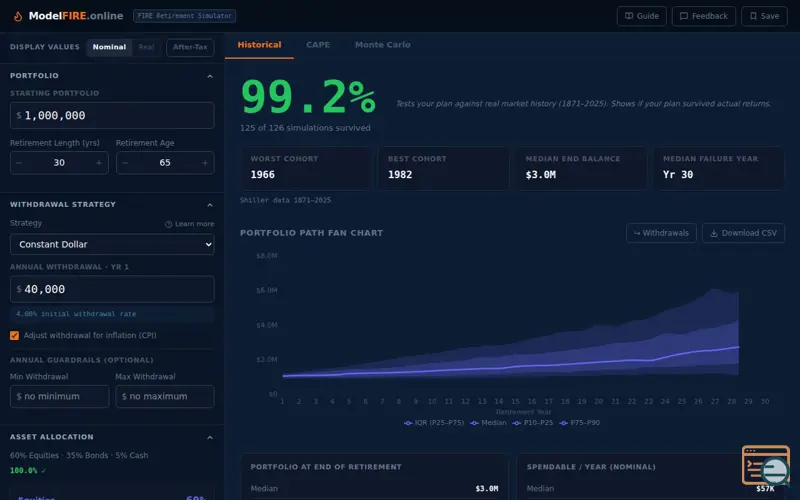Click the Median End Balance card

[x=581, y=168]
